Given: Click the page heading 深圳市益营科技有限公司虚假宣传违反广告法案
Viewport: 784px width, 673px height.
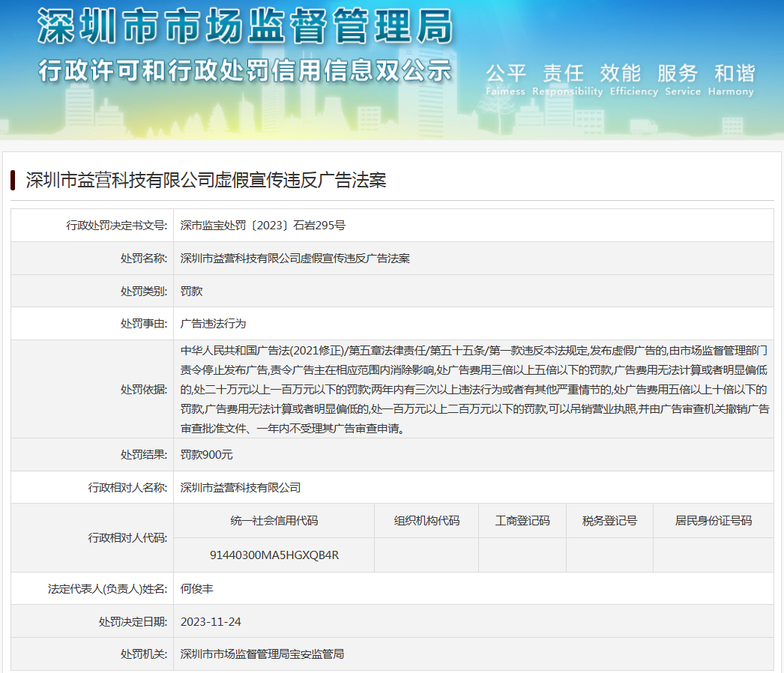Looking at the screenshot, I should [x=206, y=180].
